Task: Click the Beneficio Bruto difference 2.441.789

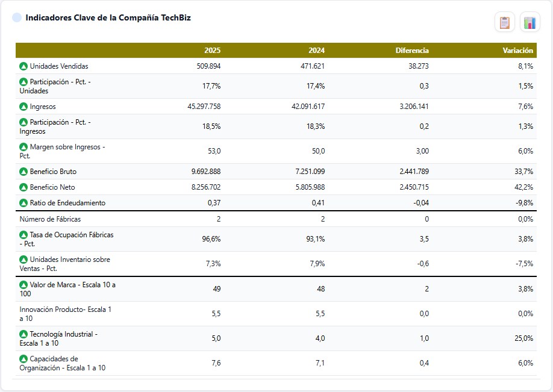Action: 414,172
